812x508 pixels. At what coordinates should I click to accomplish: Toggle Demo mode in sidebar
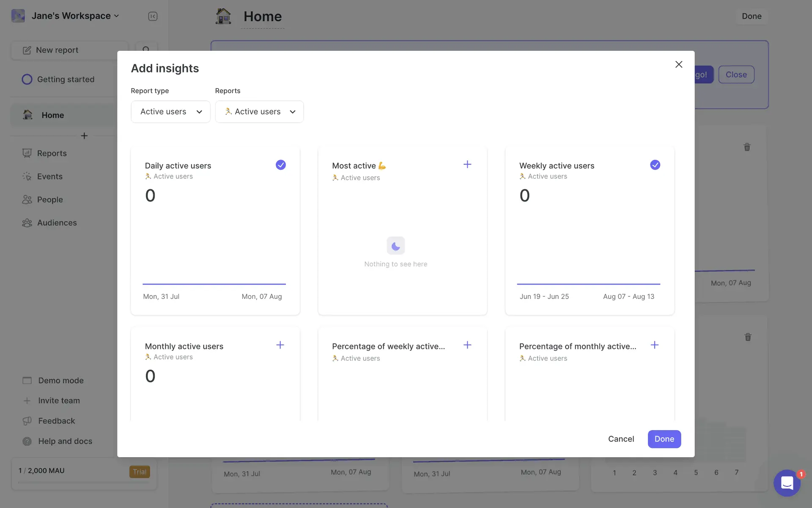pyautogui.click(x=60, y=381)
